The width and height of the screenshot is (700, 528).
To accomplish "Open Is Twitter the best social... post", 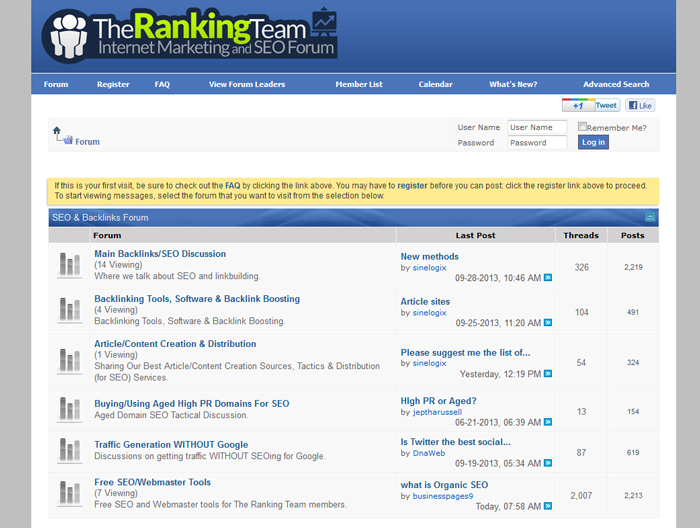I will click(455, 442).
